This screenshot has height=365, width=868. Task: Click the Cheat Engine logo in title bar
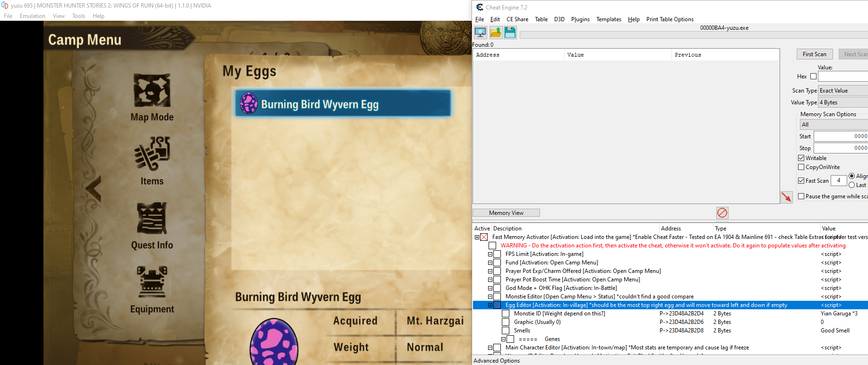(x=480, y=7)
